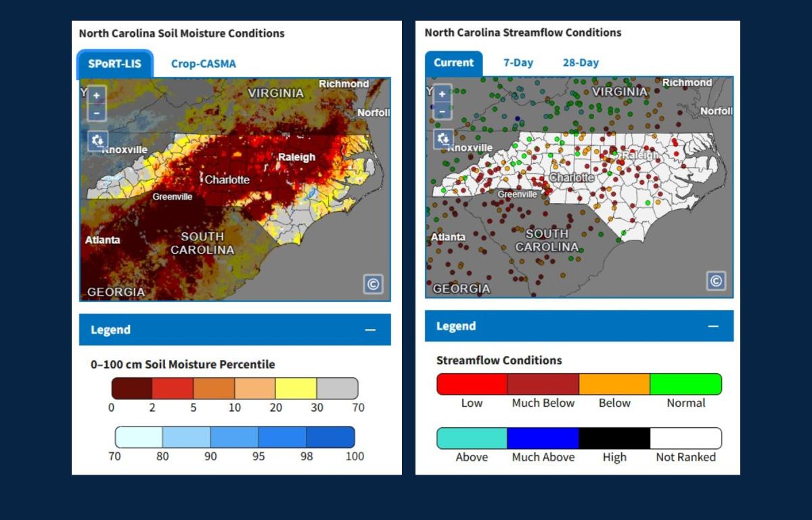Click the Not Ranked legend label

685,457
